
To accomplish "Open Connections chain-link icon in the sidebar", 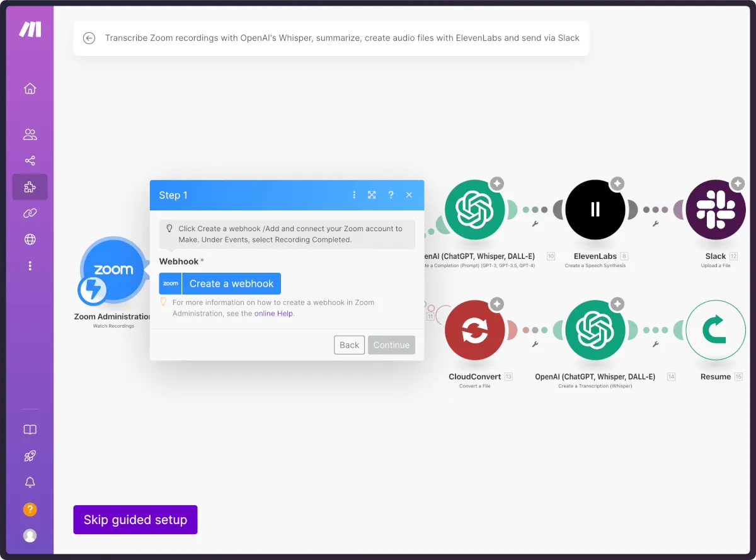I will tap(30, 214).
